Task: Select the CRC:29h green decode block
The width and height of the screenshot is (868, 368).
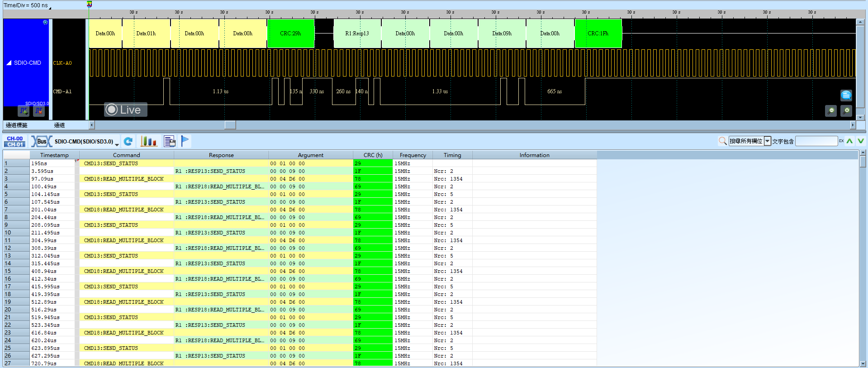Action: pos(290,33)
